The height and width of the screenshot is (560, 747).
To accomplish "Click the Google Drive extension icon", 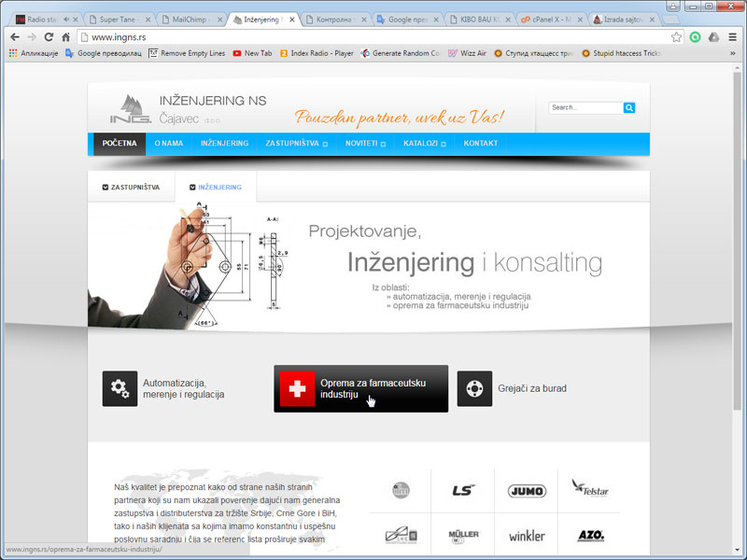I will point(713,37).
